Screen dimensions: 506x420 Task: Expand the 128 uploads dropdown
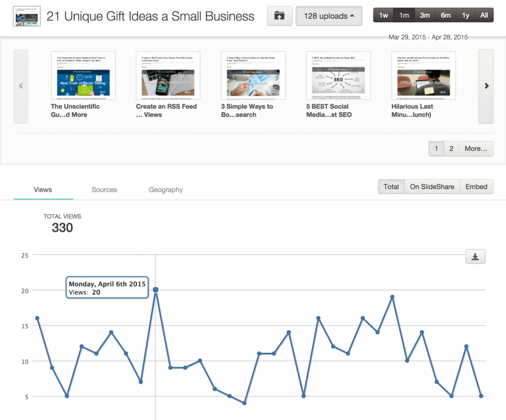[329, 16]
